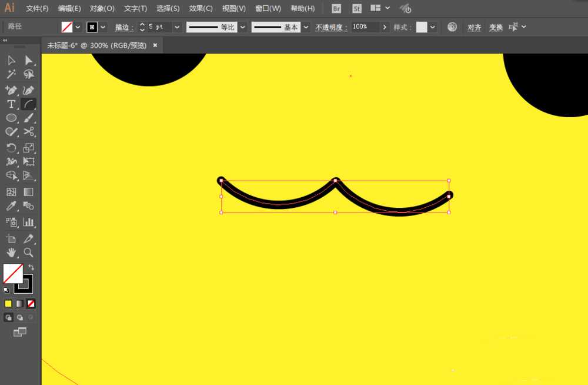This screenshot has height=385, width=588.
Task: Click the 对齐 align button
Action: coord(474,28)
